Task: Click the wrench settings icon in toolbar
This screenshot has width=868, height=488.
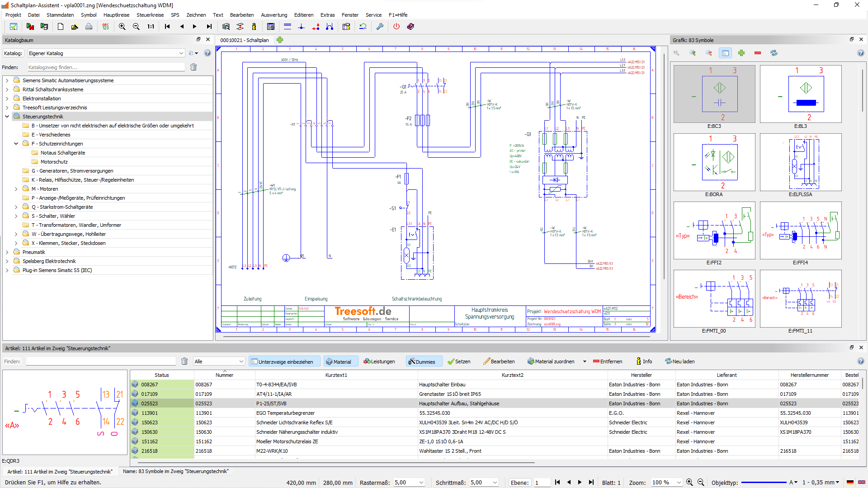Action: pyautogui.click(x=380, y=27)
